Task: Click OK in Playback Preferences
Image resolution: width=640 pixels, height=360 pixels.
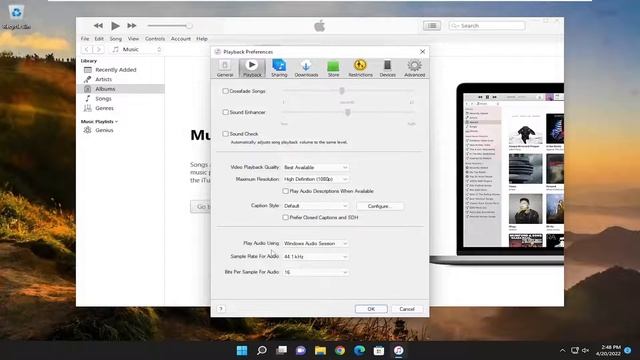Action: 371,309
